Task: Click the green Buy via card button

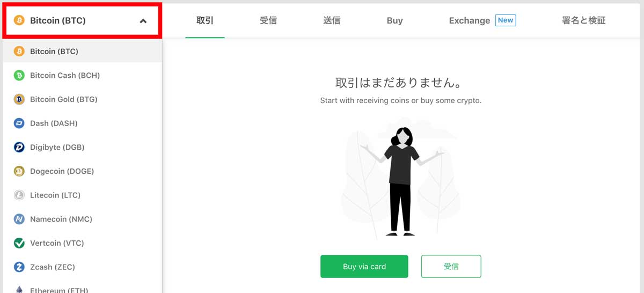Action: 364,267
